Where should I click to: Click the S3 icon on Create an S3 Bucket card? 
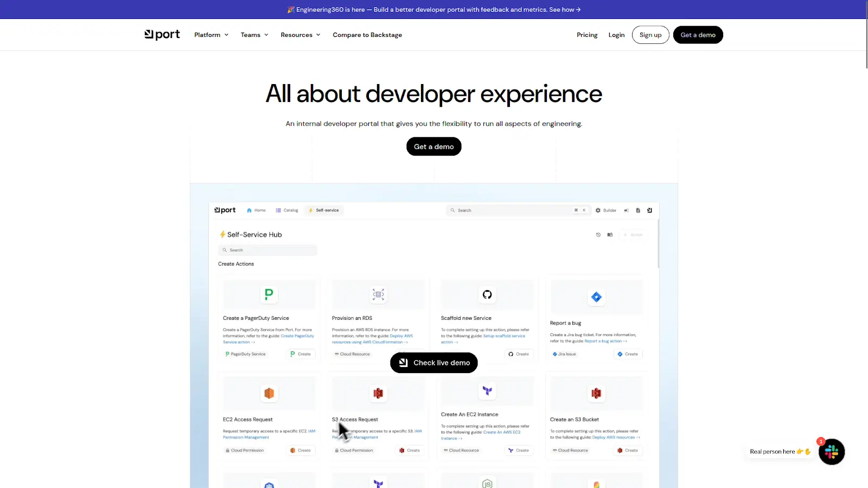[596, 393]
